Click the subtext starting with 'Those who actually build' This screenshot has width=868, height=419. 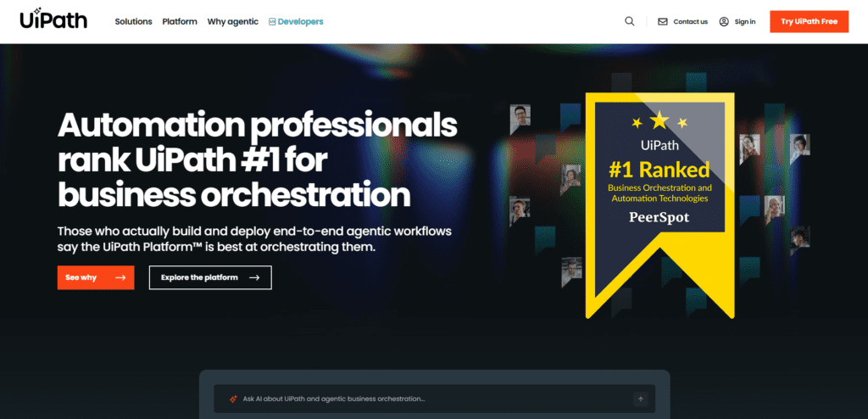[254, 239]
